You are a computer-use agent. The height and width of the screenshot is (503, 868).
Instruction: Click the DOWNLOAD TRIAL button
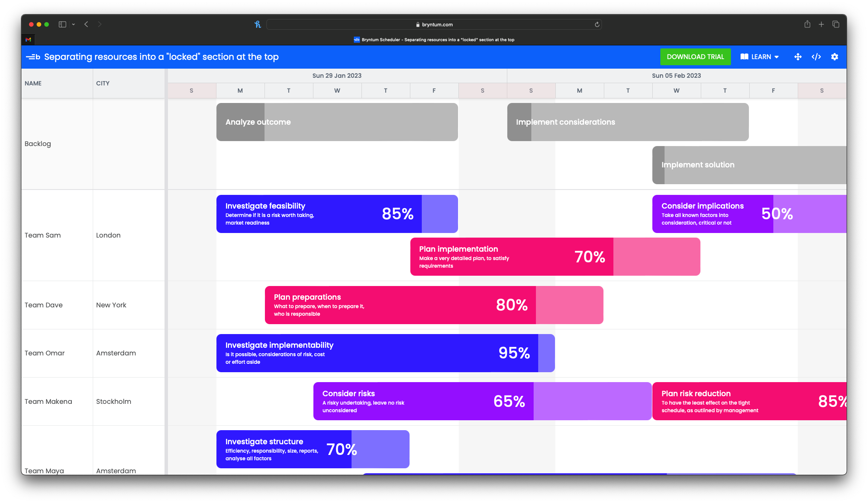coord(695,57)
